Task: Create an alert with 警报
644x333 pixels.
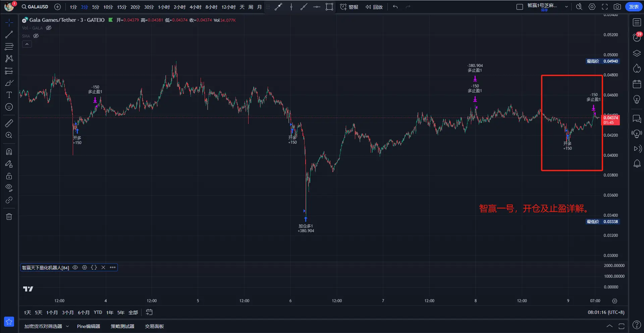Action: [x=349, y=7]
